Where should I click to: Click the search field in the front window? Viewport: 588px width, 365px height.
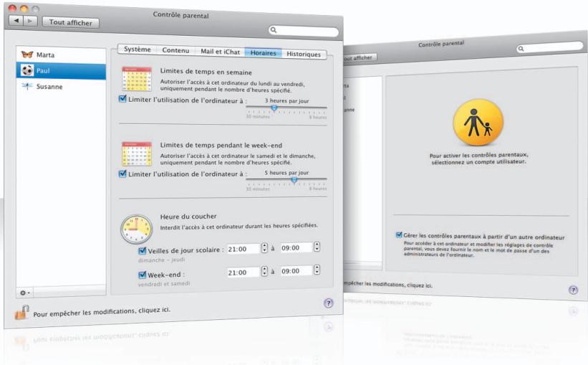coord(304,31)
